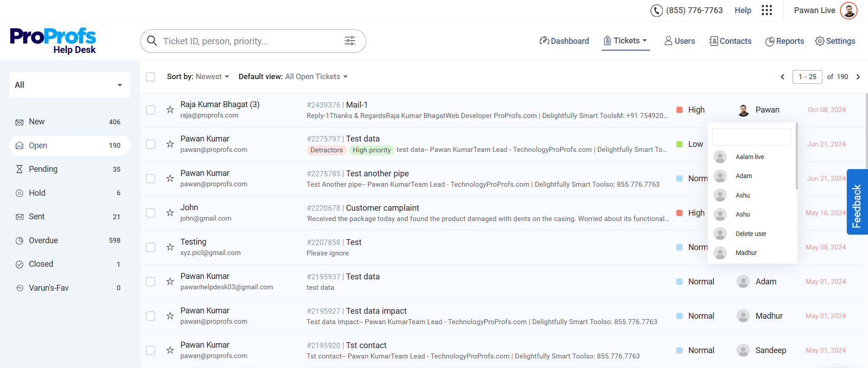Open the Feedback side button
Screen dimensions: 868x368
[x=857, y=202]
